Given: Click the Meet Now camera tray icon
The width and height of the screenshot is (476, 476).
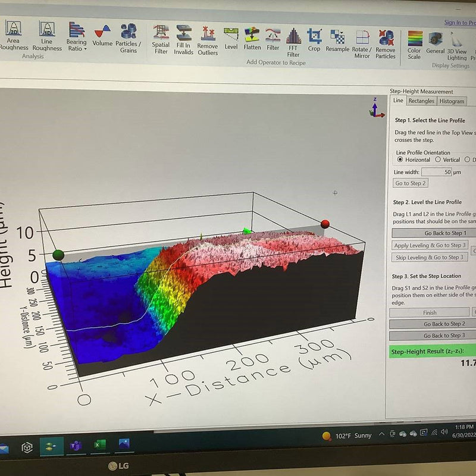Looking at the screenshot, I should click(x=392, y=434).
